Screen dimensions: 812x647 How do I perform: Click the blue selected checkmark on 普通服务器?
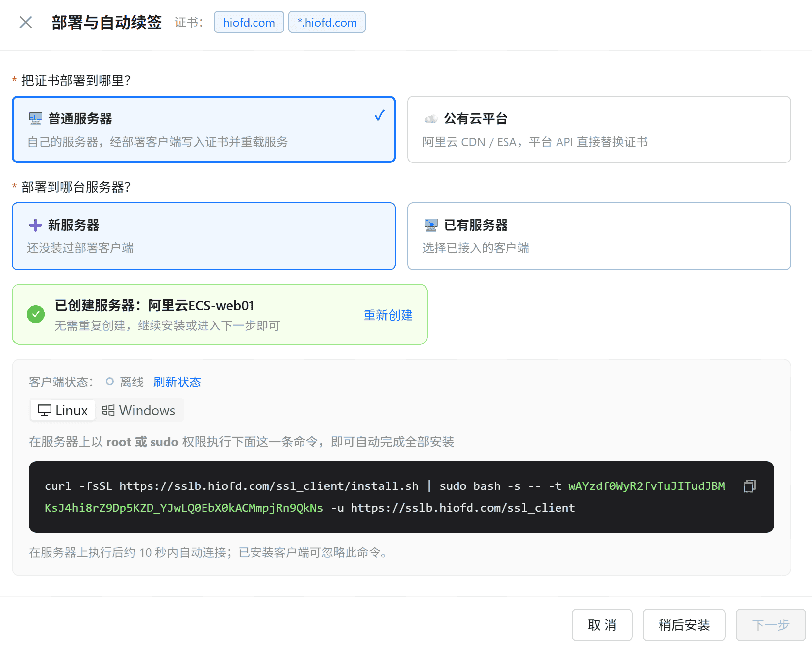click(x=379, y=115)
